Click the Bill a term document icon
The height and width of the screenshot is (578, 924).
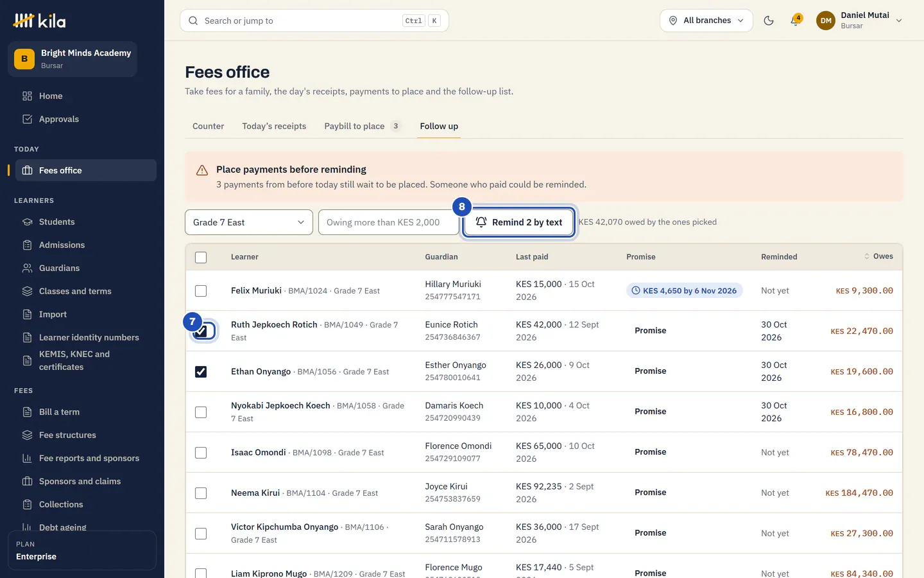[27, 412]
